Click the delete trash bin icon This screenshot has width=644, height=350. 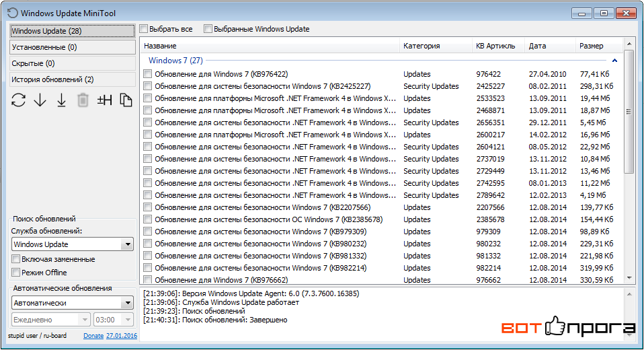tap(83, 100)
